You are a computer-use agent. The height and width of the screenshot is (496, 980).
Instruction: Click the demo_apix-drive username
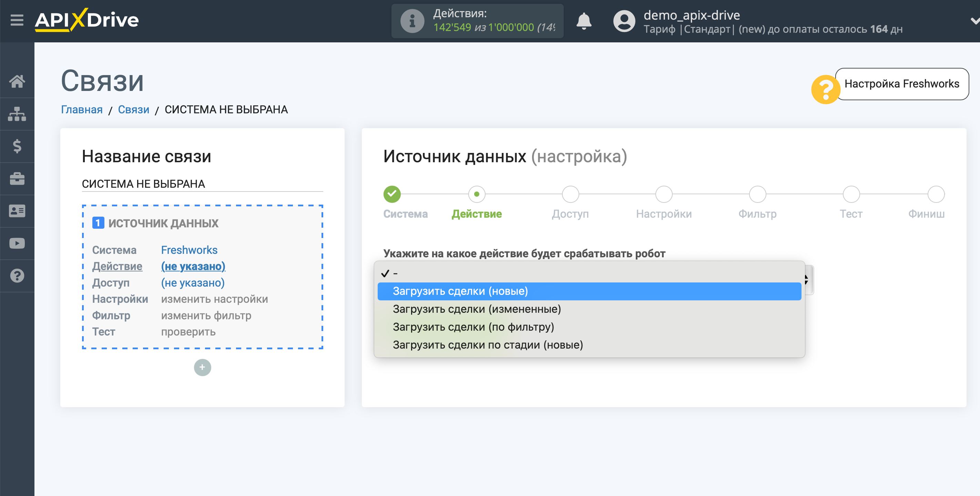tap(692, 15)
